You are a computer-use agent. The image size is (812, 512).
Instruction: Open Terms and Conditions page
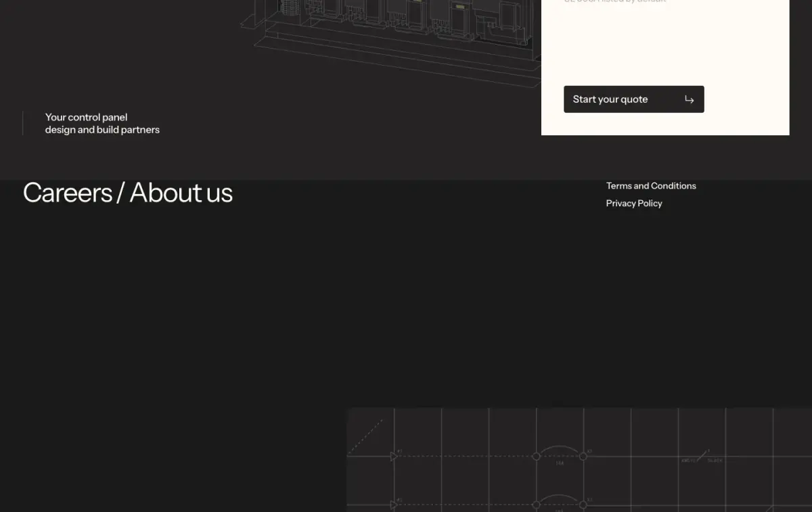point(651,185)
